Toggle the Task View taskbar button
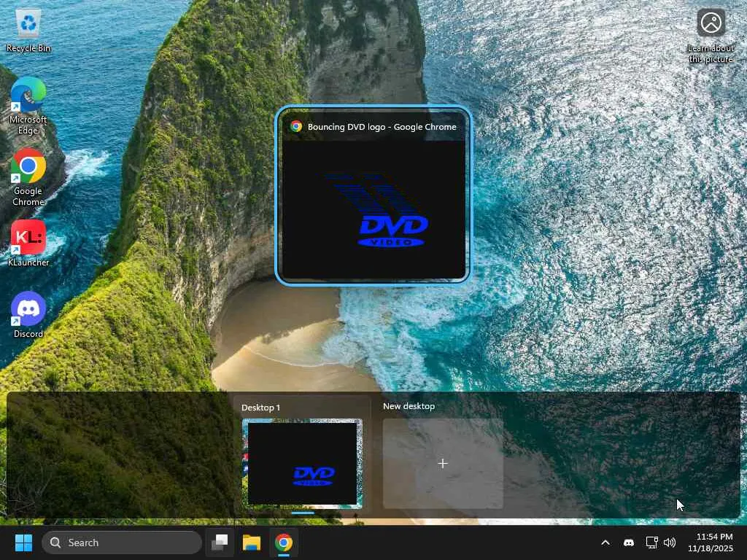The height and width of the screenshot is (560, 747). coord(220,542)
